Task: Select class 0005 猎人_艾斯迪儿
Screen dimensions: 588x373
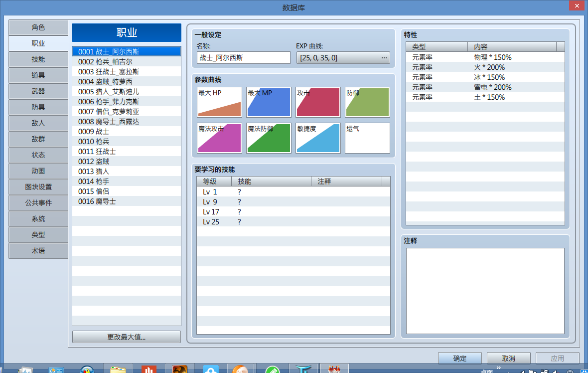Action: coord(127,92)
